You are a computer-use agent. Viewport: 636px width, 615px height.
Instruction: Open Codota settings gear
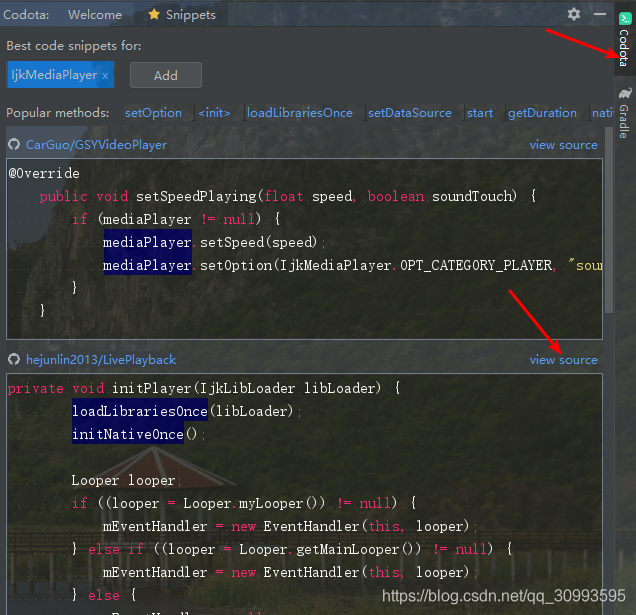pos(574,15)
